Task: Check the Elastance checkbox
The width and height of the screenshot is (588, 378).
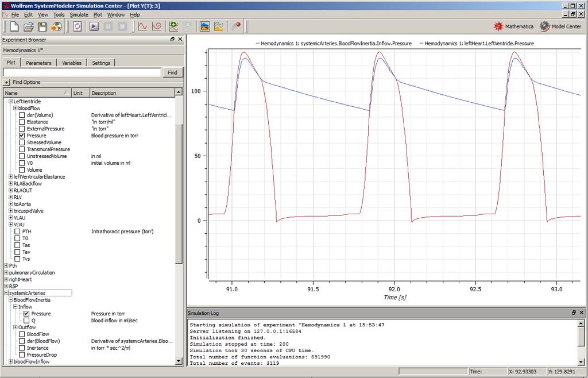Action: (22, 122)
